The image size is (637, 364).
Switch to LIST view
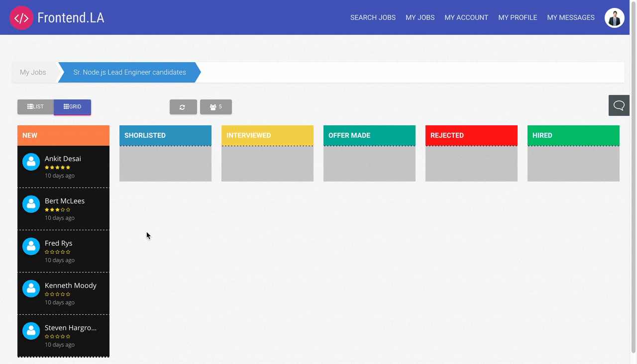[35, 107]
